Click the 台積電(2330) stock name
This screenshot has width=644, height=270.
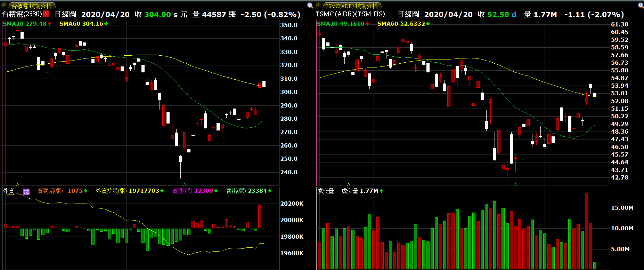pos(22,14)
